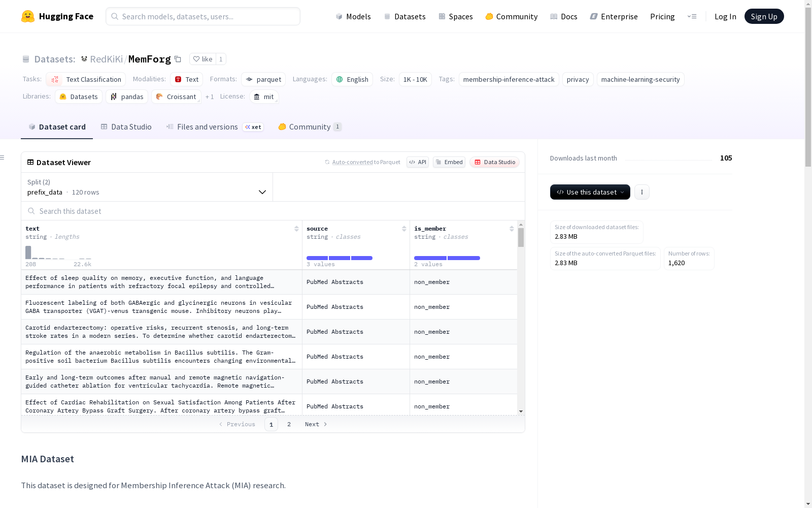
Task: Switch to the Data Studio tab
Action: coord(126,127)
